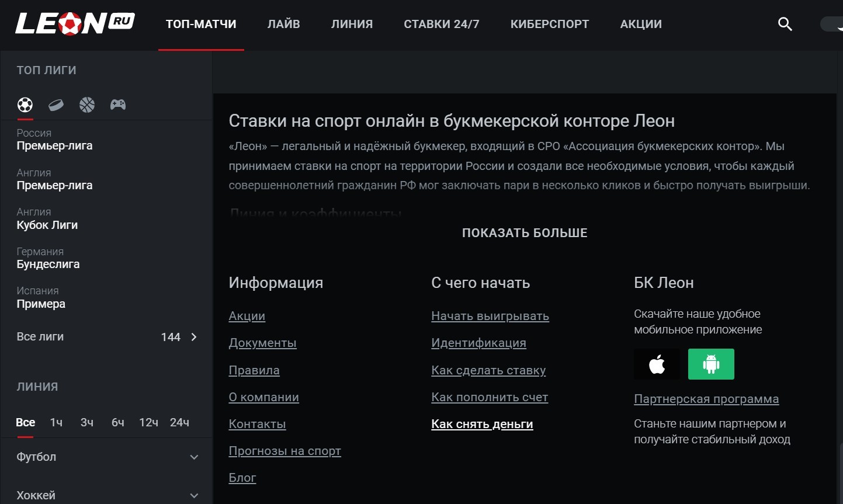Open the АКЦИИ tab
The height and width of the screenshot is (504, 843).
641,24
